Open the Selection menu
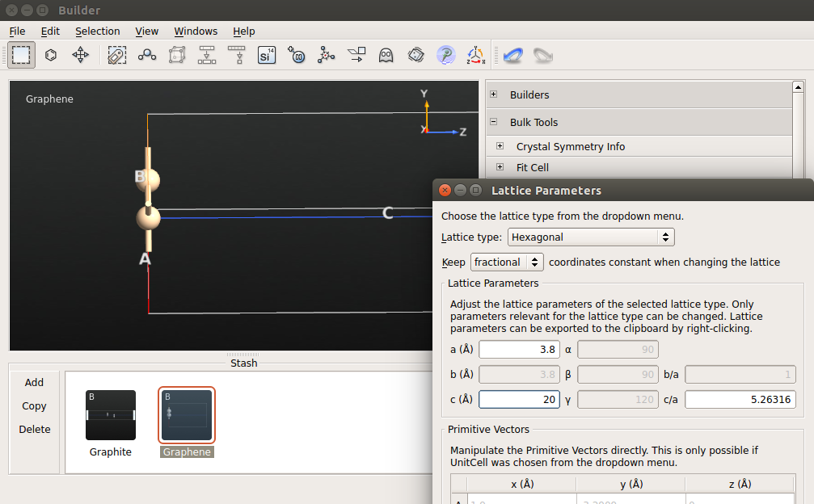 click(98, 31)
